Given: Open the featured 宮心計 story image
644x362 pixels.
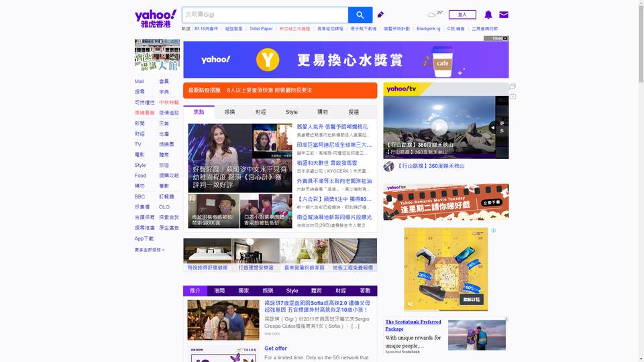Looking at the screenshot, I should (x=240, y=158).
